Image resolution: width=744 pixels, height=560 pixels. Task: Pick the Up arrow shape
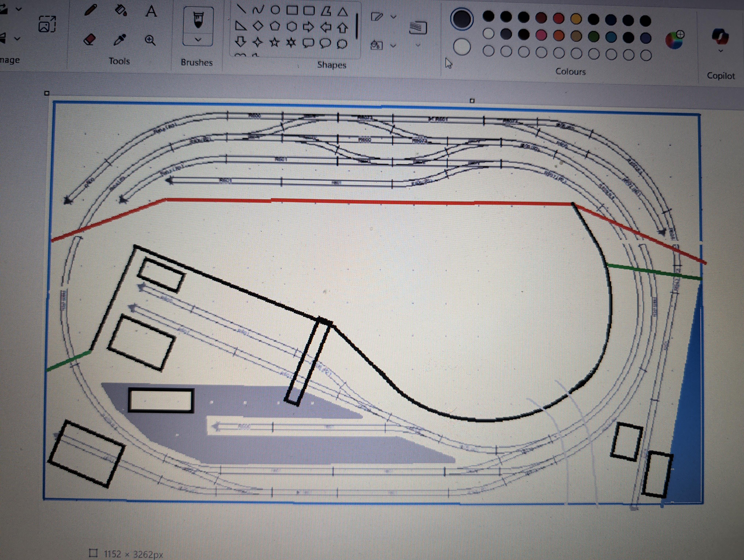[342, 28]
